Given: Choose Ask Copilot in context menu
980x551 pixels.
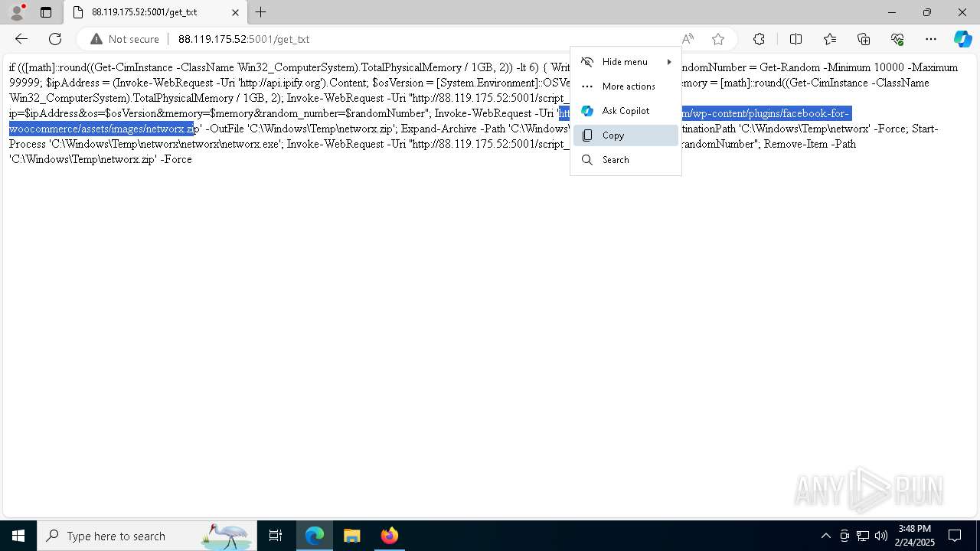Looking at the screenshot, I should [626, 111].
